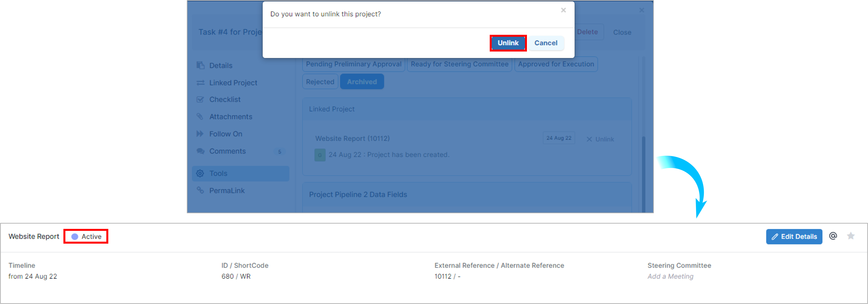Click the Details document icon
This screenshot has width=868, height=304.
[200, 65]
